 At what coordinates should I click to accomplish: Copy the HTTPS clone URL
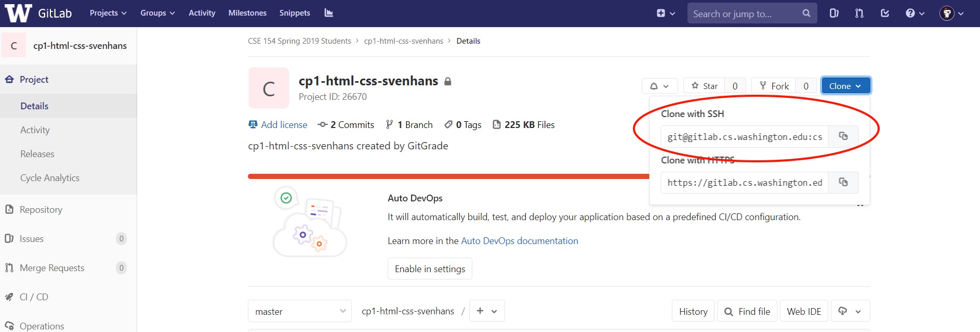pyautogui.click(x=843, y=182)
